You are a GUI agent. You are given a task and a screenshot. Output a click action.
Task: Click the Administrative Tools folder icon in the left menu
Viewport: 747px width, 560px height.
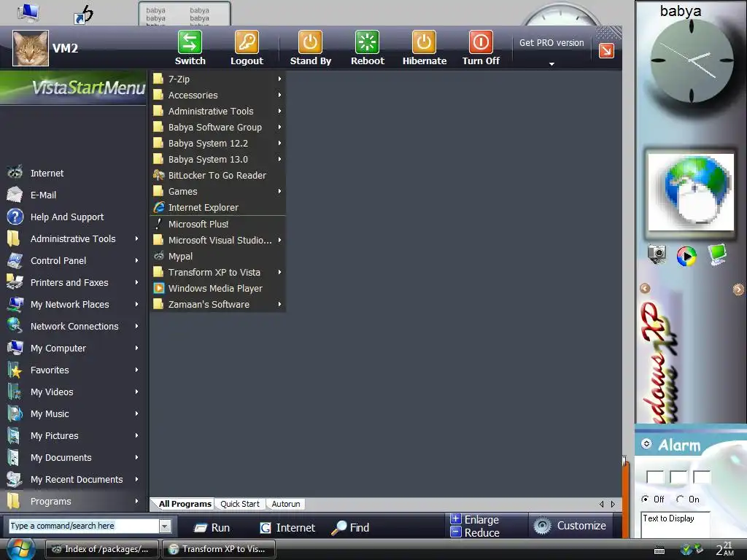pyautogui.click(x=15, y=238)
